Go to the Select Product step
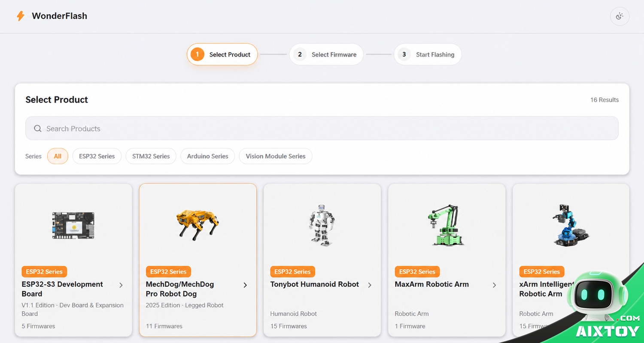644x343 pixels. click(222, 54)
